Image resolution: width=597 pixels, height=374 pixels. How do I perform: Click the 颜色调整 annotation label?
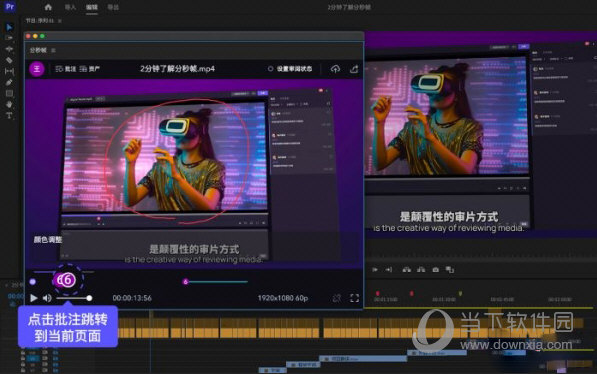(48, 240)
